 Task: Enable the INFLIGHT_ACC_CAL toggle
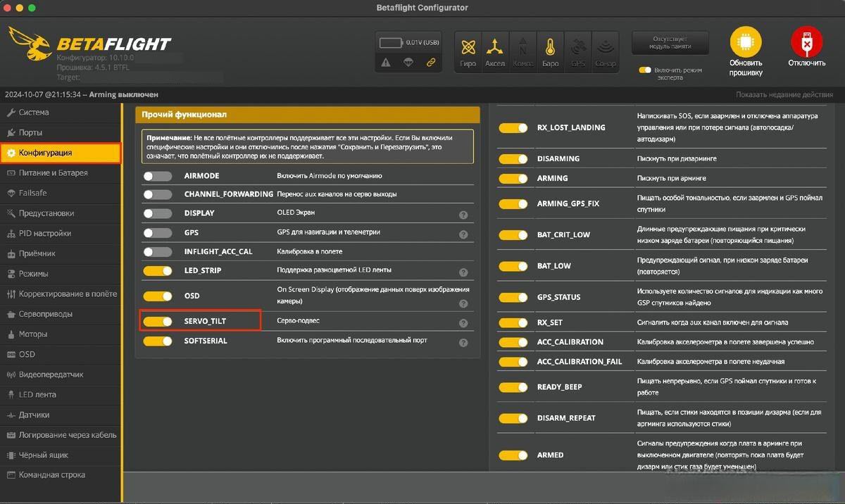pyautogui.click(x=158, y=251)
